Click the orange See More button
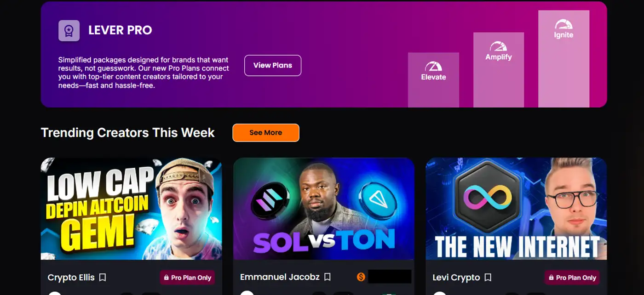This screenshot has height=295, width=644. [266, 133]
